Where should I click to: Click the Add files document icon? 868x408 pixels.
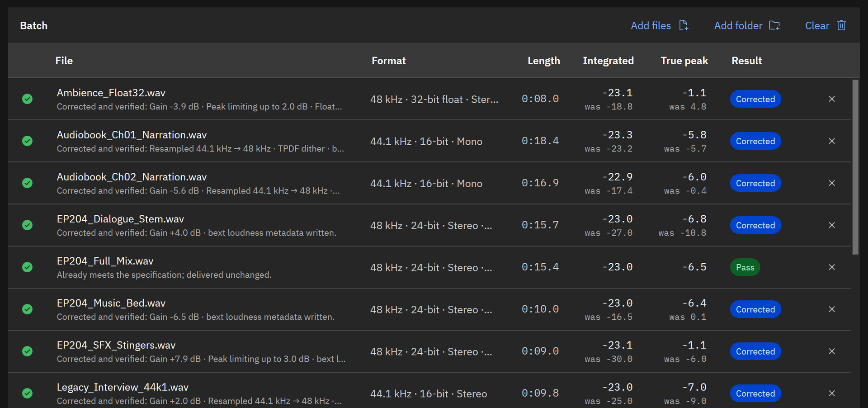tap(684, 25)
